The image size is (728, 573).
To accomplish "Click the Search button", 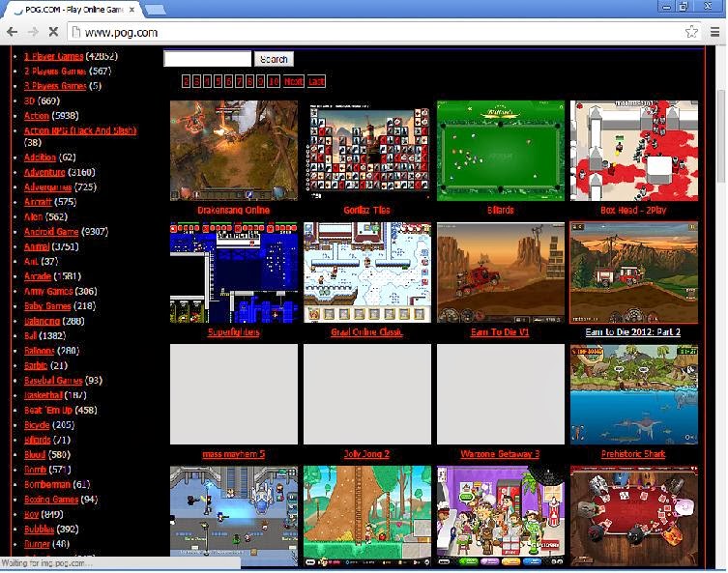I will pos(274,59).
